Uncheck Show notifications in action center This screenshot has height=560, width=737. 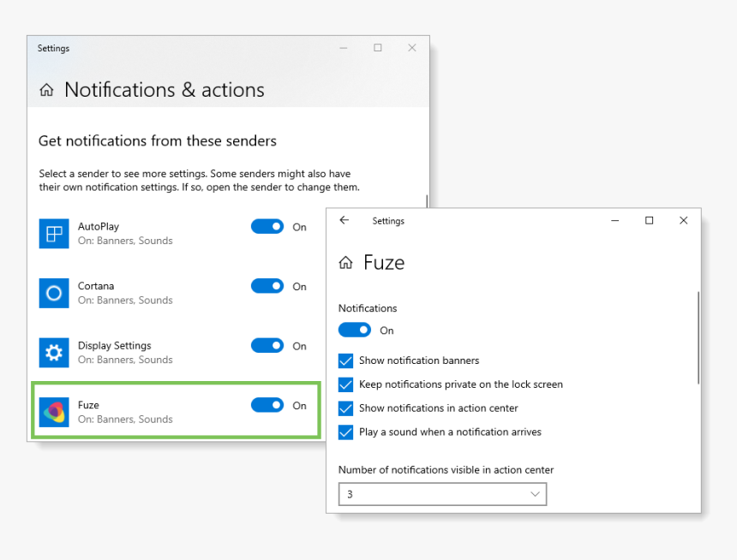346,408
